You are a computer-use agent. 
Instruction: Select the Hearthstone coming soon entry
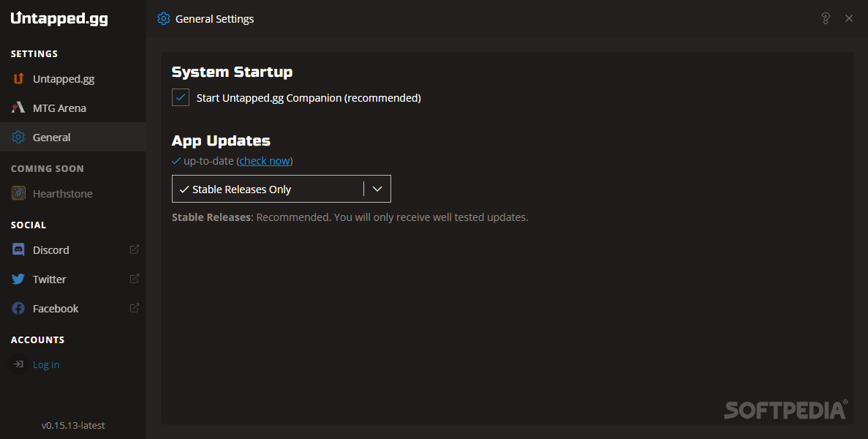point(73,193)
